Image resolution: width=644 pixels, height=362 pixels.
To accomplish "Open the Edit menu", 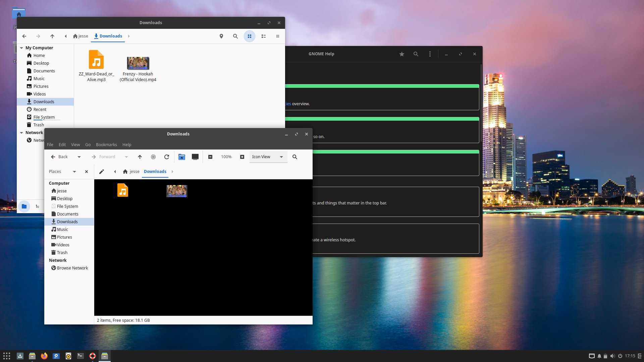I will coord(62,144).
